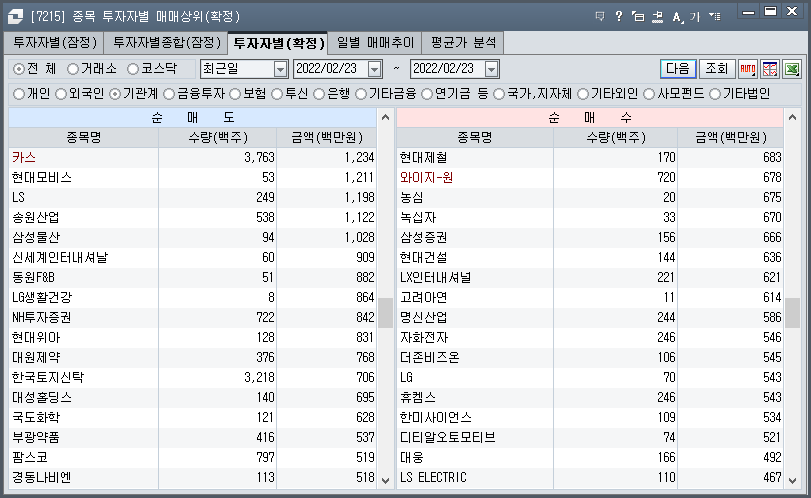The height and width of the screenshot is (498, 811).
Task: Click the 순매도 table's 금액(백만원) column header
Action: coord(326,138)
